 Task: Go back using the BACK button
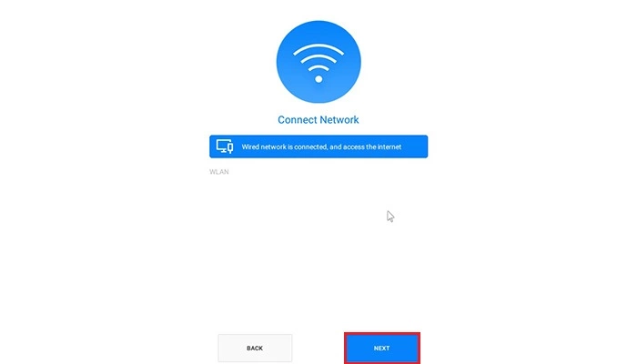pos(255,349)
